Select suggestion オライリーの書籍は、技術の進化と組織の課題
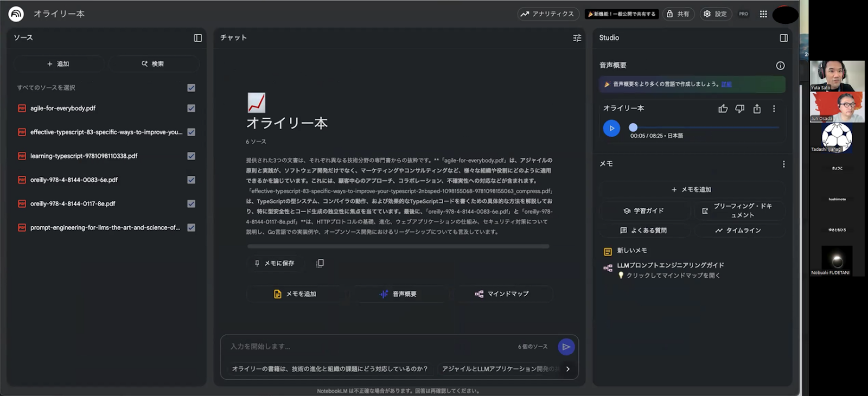This screenshot has height=396, width=868. coord(330,369)
